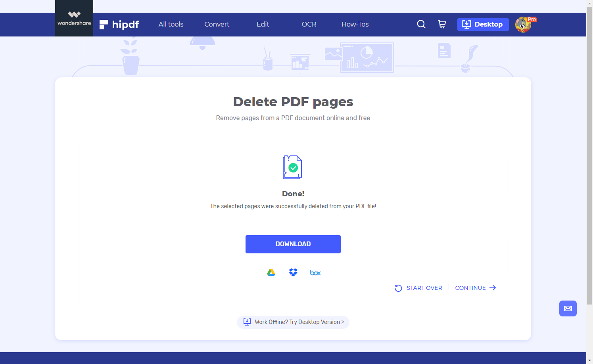Try the Desktop Version for offline work
Image resolution: width=593 pixels, height=364 pixels.
tap(293, 322)
